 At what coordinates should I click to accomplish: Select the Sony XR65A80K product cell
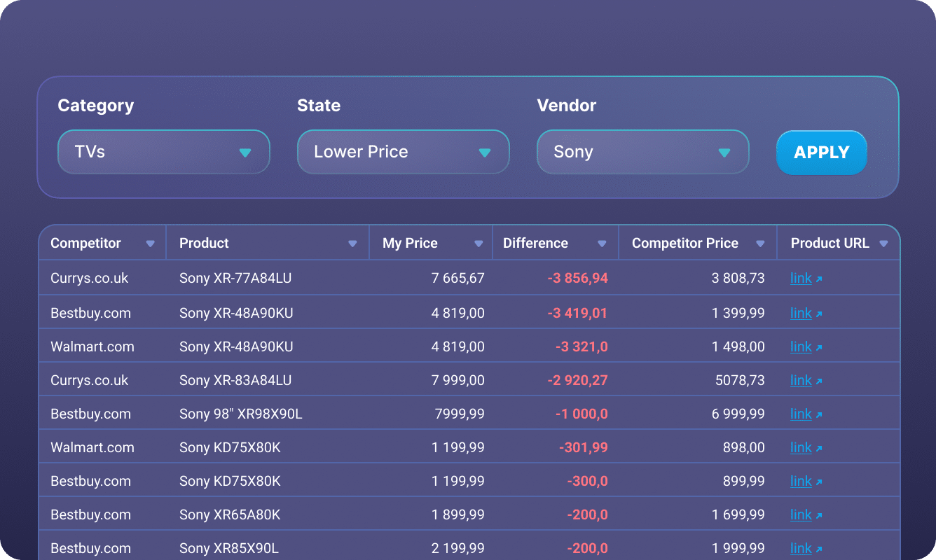(230, 514)
